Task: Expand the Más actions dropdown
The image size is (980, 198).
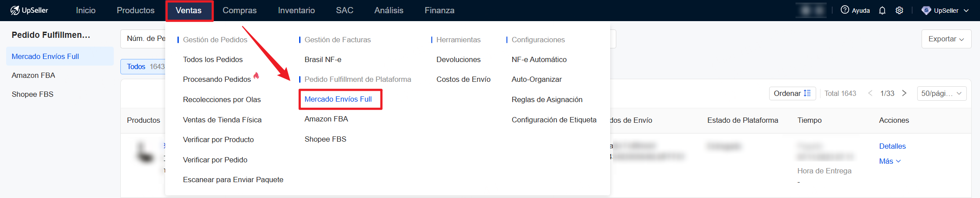Action: 890,161
